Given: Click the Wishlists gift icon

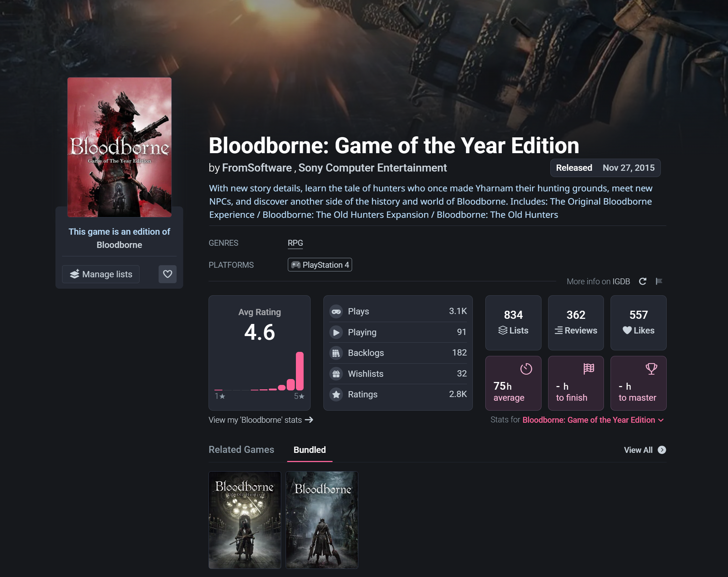Looking at the screenshot, I should click(x=336, y=374).
